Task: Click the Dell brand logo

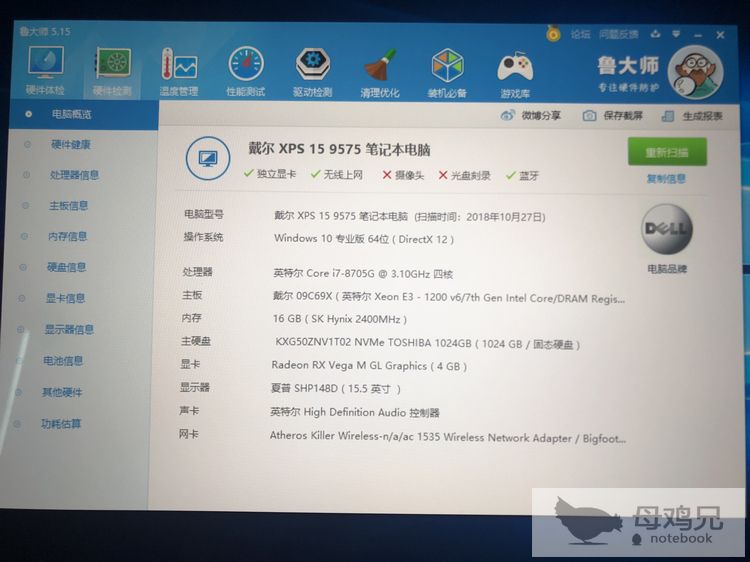Action: tap(666, 231)
